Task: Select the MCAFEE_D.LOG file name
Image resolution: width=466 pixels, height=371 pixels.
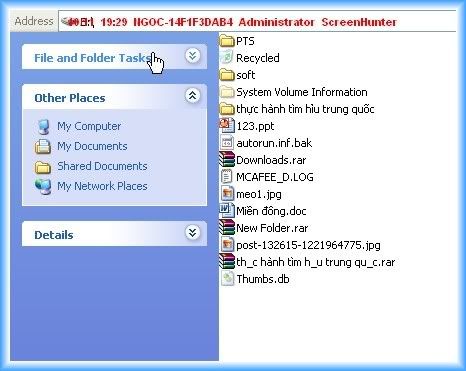Action: [275, 177]
